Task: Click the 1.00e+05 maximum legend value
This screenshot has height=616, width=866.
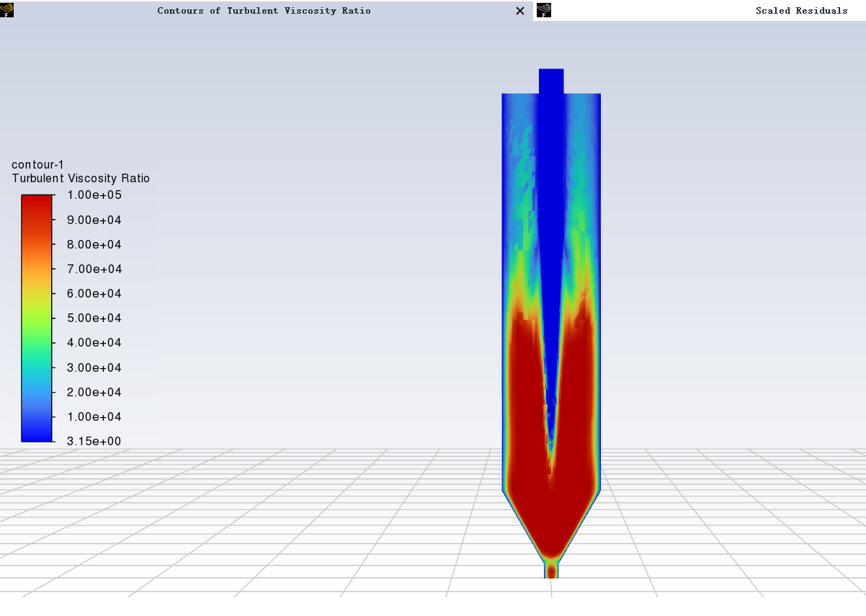Action: pos(94,195)
